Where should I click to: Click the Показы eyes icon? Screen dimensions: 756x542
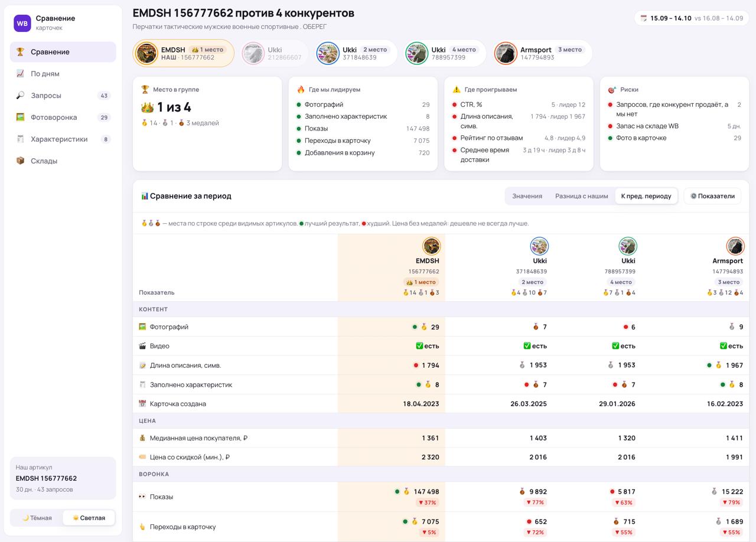(x=142, y=497)
